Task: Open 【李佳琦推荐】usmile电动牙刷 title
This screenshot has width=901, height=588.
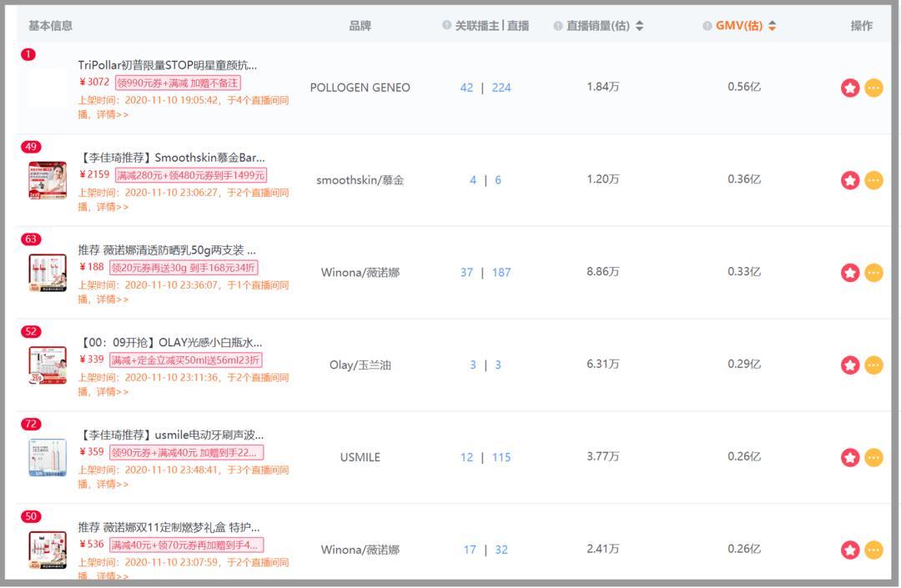Action: [x=171, y=435]
